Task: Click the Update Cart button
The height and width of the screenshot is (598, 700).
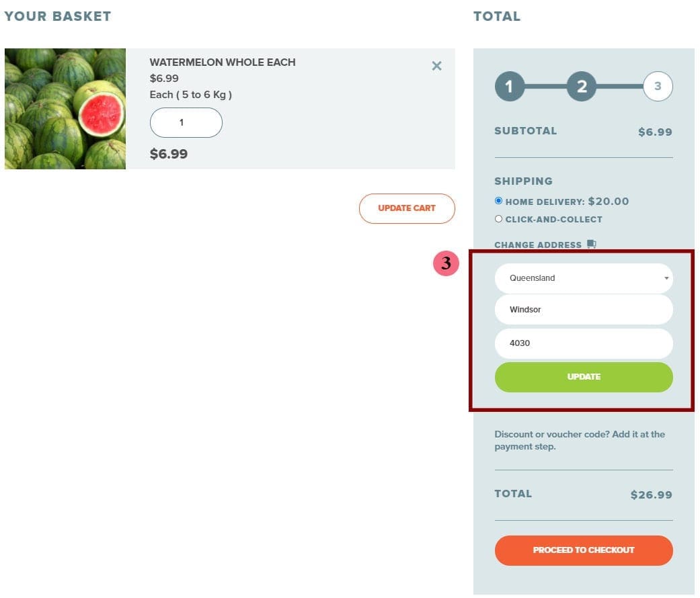Action: click(407, 208)
